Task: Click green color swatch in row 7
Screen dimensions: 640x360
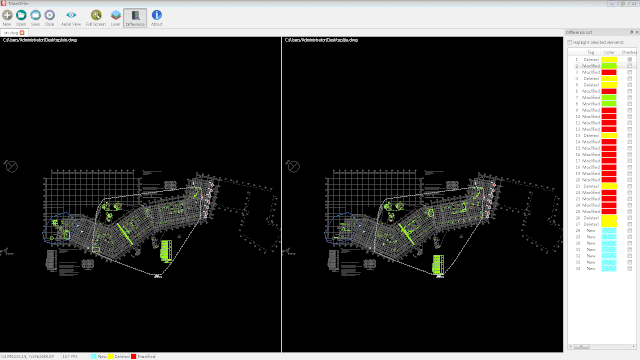Action: [609, 98]
